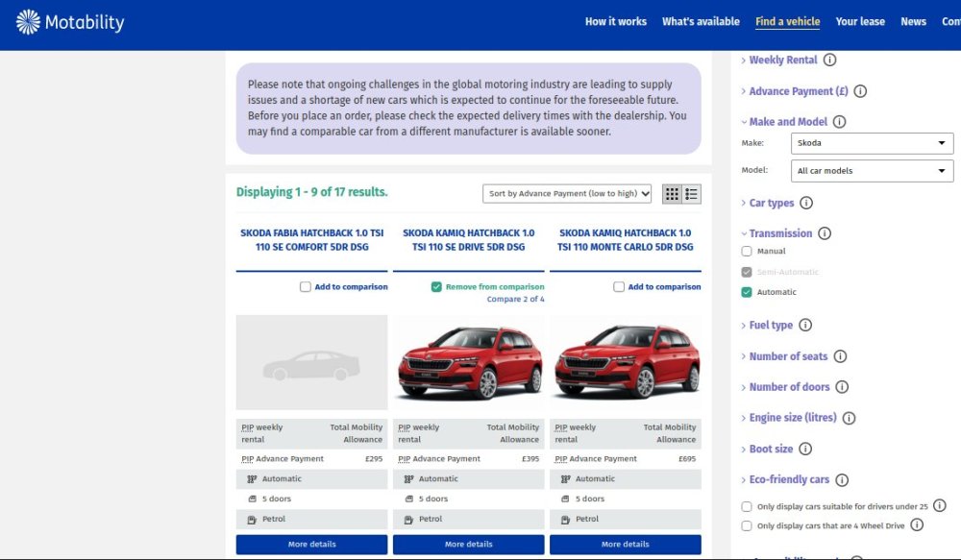Viewport: 961px width, 560px height.
Task: Open info icon beside Transmission
Action: tap(825, 233)
